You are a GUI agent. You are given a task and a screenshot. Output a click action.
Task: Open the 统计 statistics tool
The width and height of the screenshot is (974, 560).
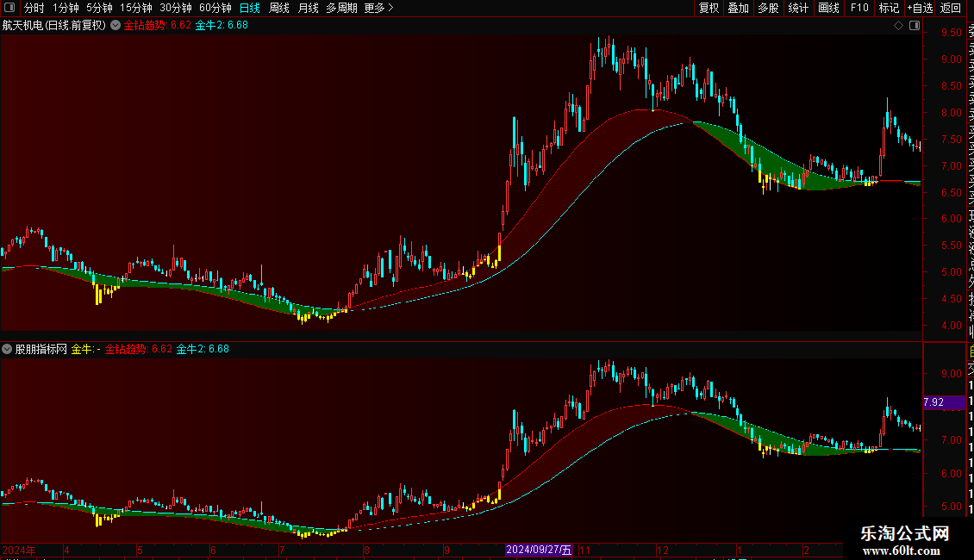pyautogui.click(x=798, y=8)
